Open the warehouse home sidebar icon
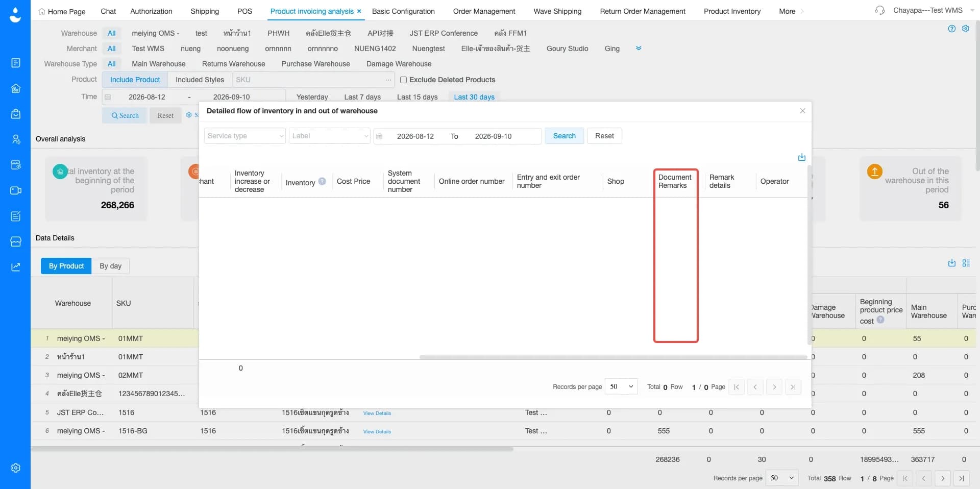 coord(16,88)
